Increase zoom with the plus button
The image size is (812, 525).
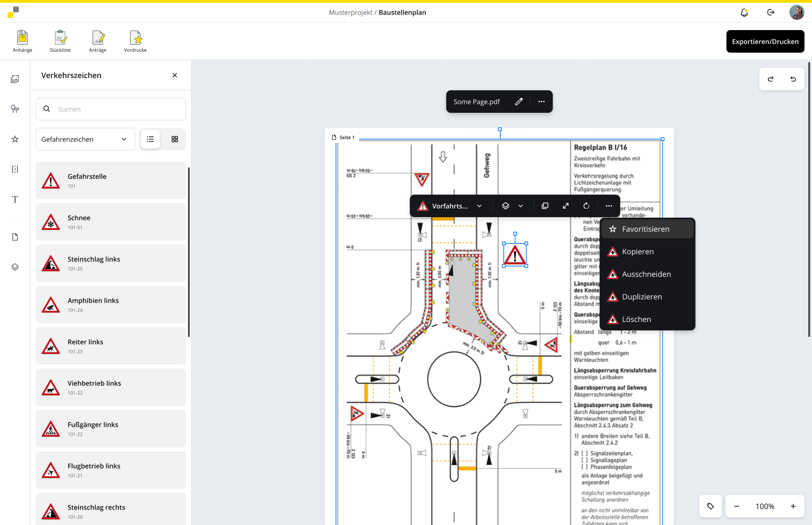pos(793,506)
